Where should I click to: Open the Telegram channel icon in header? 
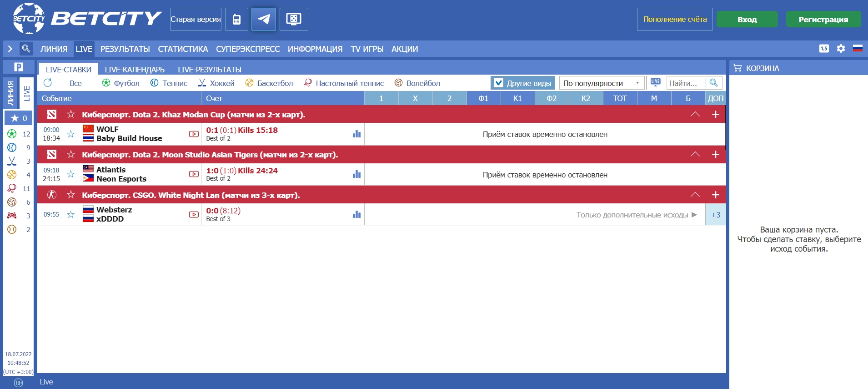click(264, 19)
